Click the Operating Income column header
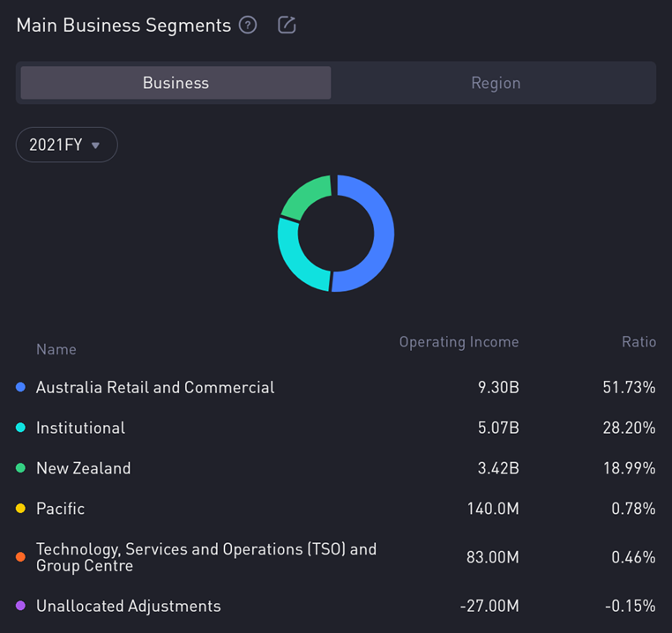 [459, 342]
